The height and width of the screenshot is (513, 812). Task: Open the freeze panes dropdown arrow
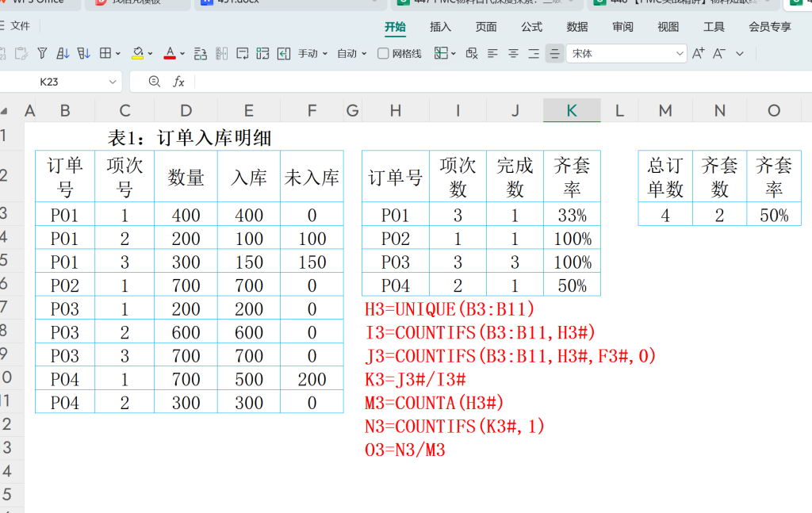pyautogui.click(x=453, y=53)
